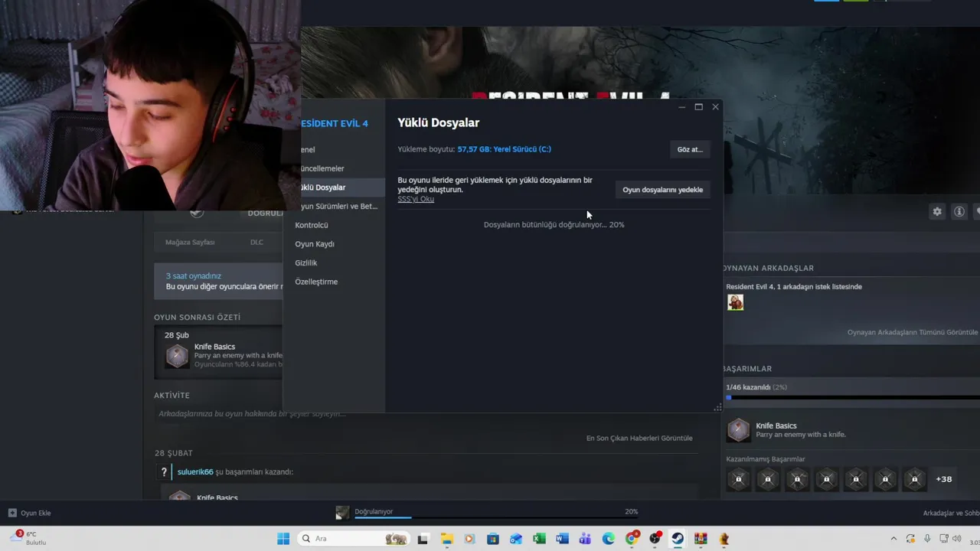980x551 pixels.
Task: Open File Explorer from the taskbar
Action: [x=446, y=539]
